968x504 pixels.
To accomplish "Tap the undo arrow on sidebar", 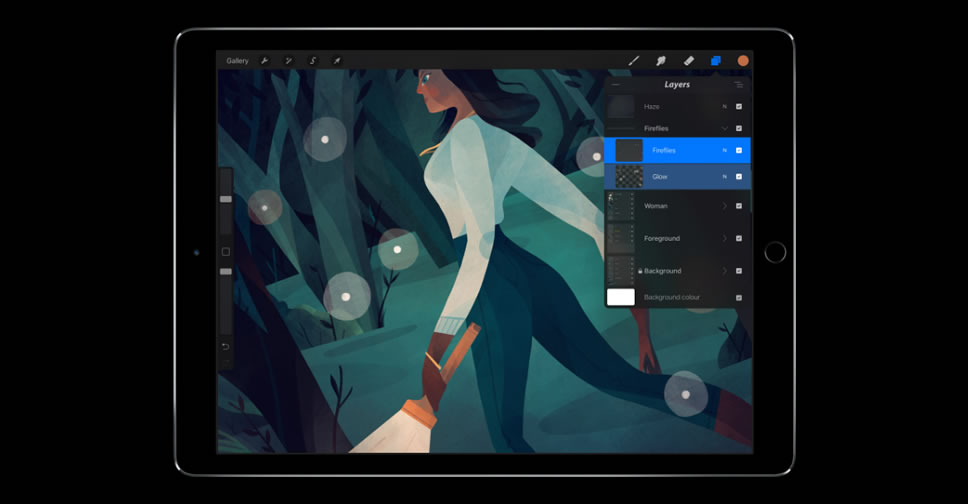I will coord(225,346).
